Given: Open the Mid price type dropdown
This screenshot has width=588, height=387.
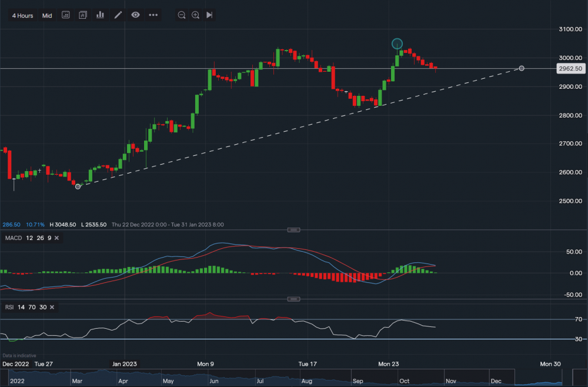Looking at the screenshot, I should [47, 15].
